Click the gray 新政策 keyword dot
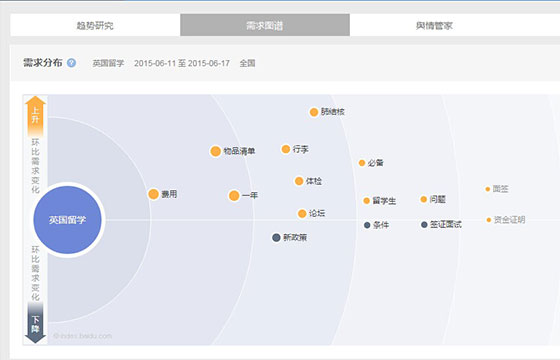Screen dimensions: 560x360 276,238
